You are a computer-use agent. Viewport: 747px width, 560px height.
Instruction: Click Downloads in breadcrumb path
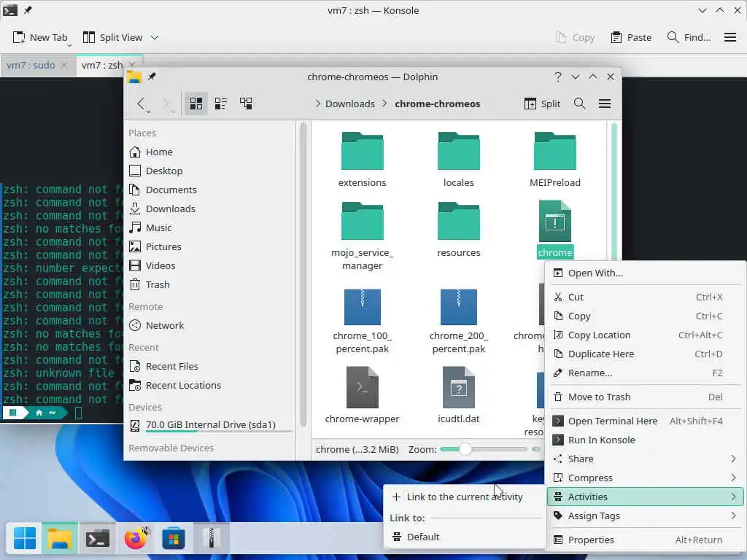350,104
